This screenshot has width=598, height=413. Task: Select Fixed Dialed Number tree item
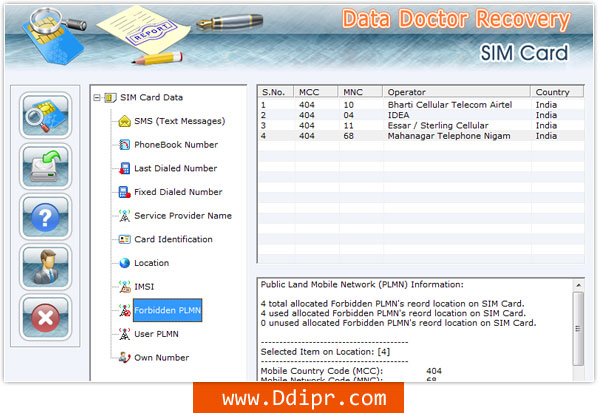point(178,192)
